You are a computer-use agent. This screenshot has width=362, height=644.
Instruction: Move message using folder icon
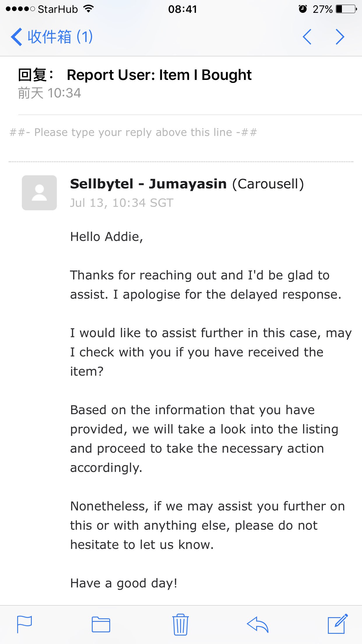coord(101,624)
